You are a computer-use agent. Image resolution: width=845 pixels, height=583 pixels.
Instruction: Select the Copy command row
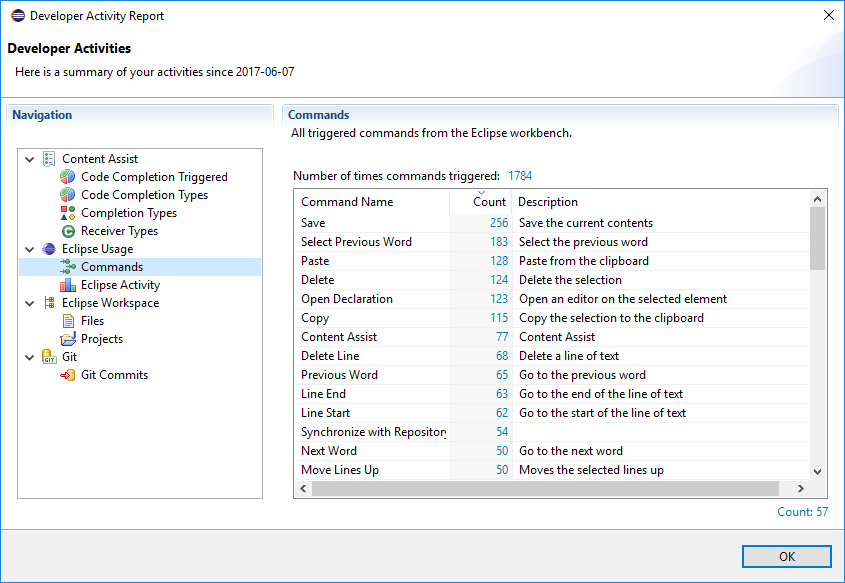[552, 318]
